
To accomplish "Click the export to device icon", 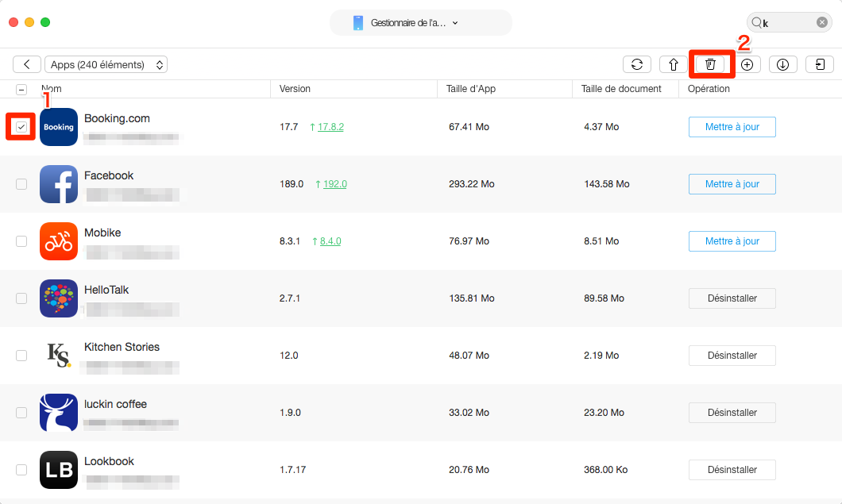I will [x=819, y=65].
